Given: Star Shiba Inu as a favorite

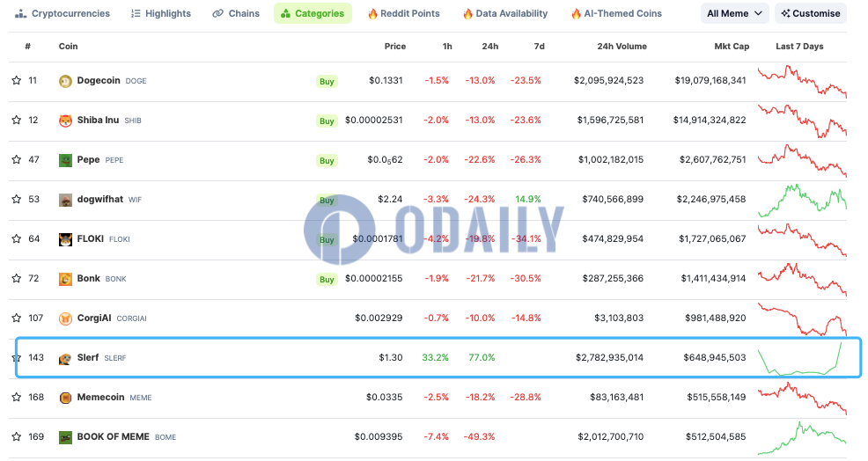Looking at the screenshot, I should coord(17,121).
